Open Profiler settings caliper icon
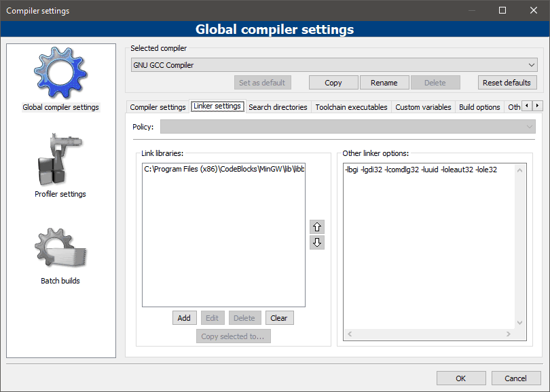550x392 pixels. pos(60,160)
